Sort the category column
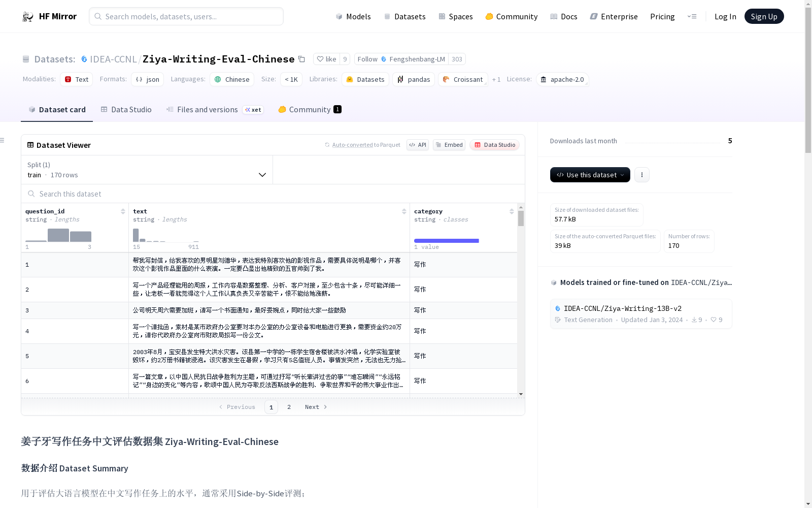Image resolution: width=812 pixels, height=508 pixels. click(x=512, y=211)
